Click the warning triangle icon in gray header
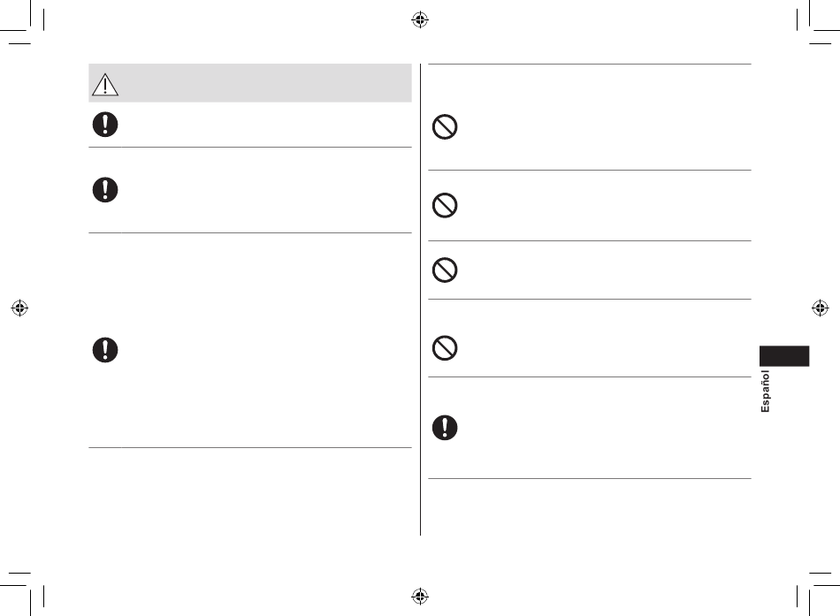Viewport: 840px width, 616px height. pyautogui.click(x=105, y=85)
